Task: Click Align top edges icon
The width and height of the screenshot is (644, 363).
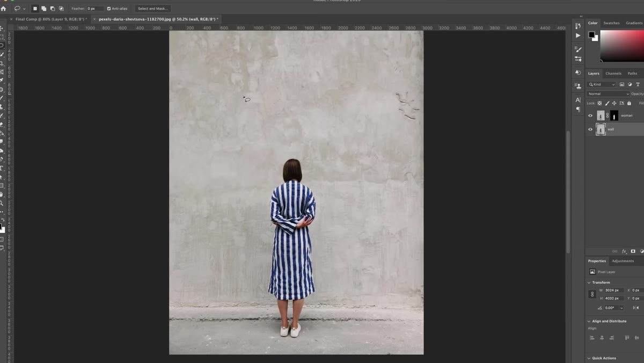Action: 627,338
